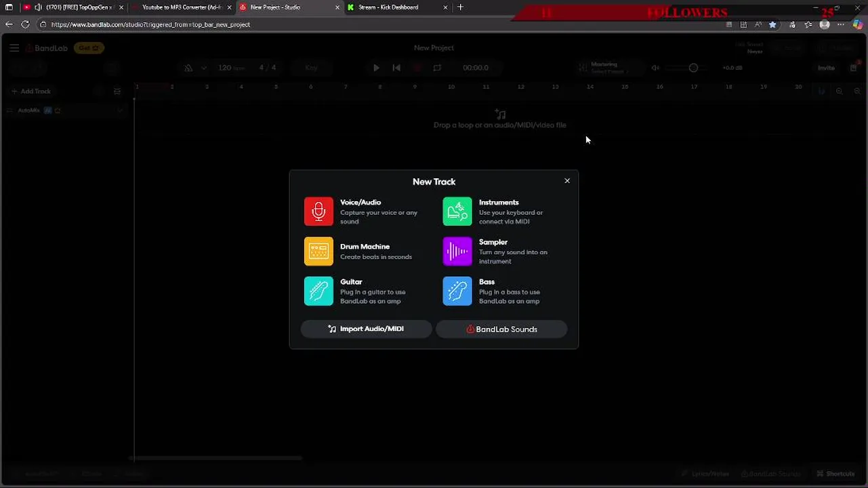Image resolution: width=868 pixels, height=488 pixels.
Task: Choose the teal Guitar track icon
Action: (318, 291)
